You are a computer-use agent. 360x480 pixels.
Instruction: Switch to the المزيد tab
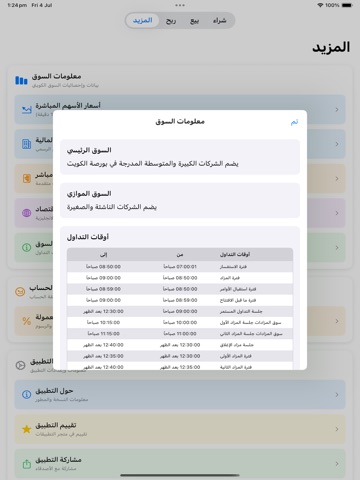click(142, 21)
